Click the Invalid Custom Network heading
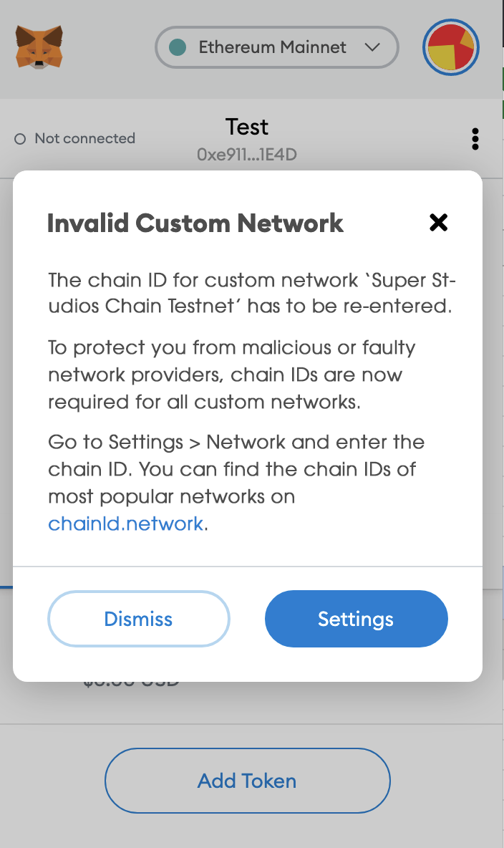Image resolution: width=504 pixels, height=848 pixels. (x=195, y=223)
